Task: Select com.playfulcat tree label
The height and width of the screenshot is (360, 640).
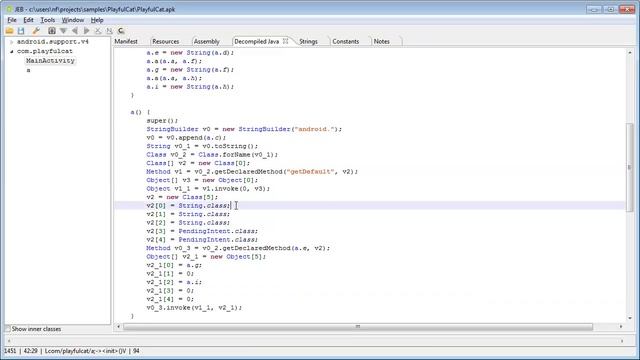Action: click(x=44, y=51)
